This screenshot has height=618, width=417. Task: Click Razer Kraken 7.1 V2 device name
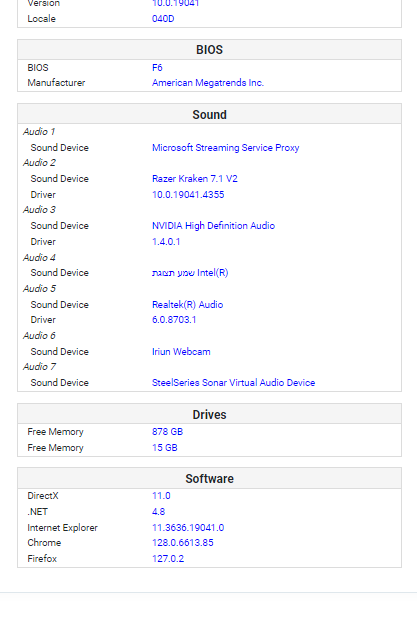point(195,179)
